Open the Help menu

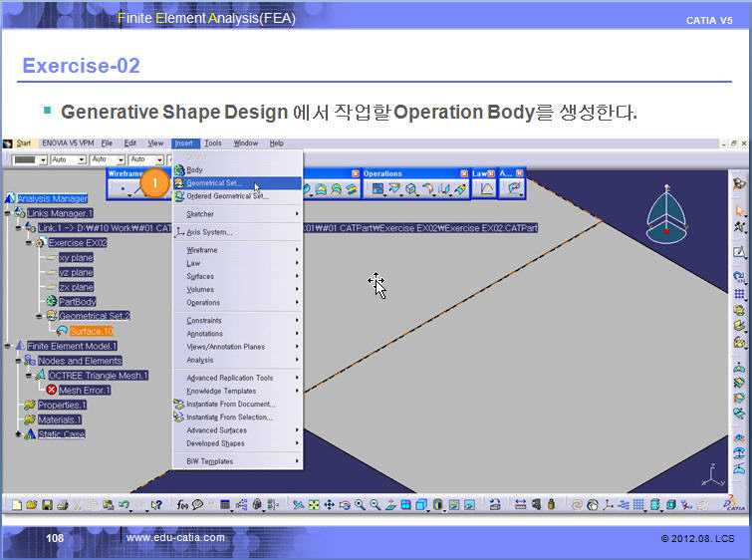click(x=276, y=143)
